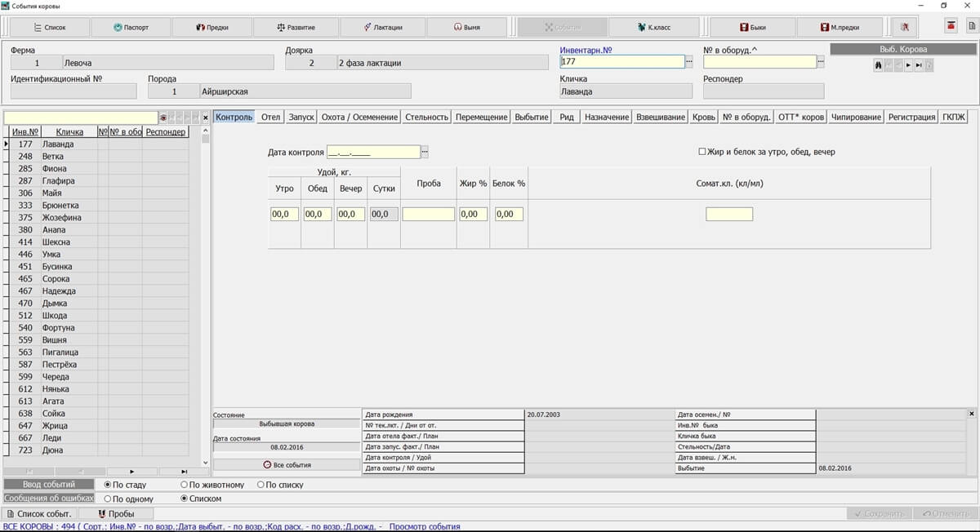The height and width of the screenshot is (532, 980).
Task: Click the binoculars search icon
Action: point(878,65)
